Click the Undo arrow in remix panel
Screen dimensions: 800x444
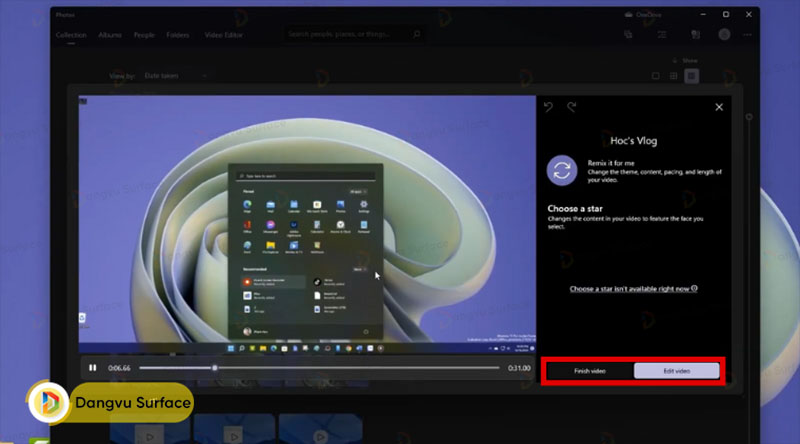[x=548, y=107]
